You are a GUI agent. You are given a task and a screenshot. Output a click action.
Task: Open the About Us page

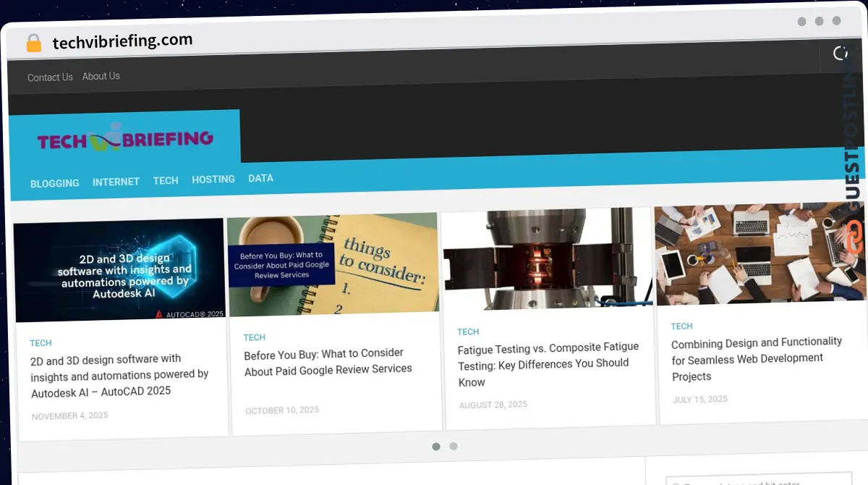(x=101, y=76)
